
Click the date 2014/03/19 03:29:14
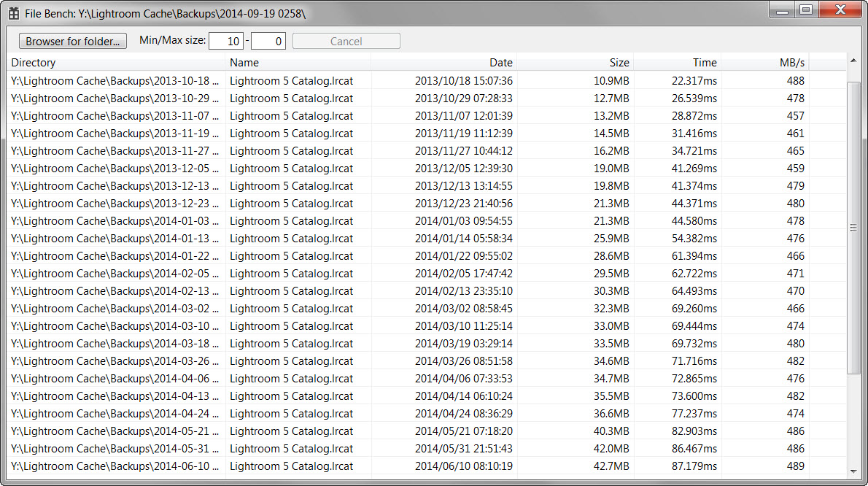464,344
